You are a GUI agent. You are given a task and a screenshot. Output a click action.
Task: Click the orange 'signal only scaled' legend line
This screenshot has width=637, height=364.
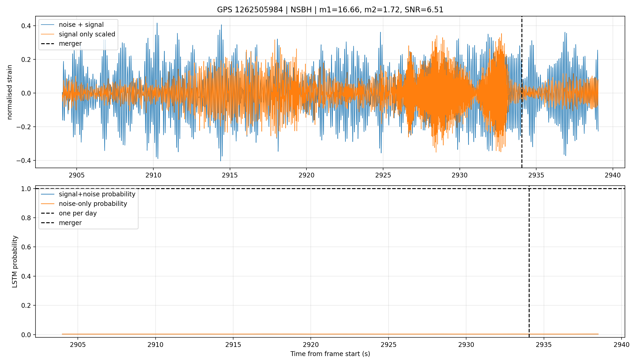pos(48,34)
